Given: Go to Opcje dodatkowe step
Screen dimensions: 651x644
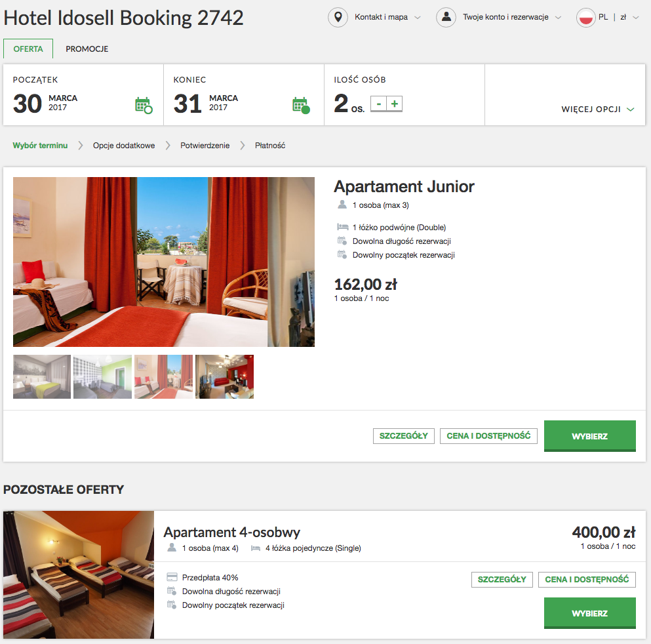Looking at the screenshot, I should point(124,146).
